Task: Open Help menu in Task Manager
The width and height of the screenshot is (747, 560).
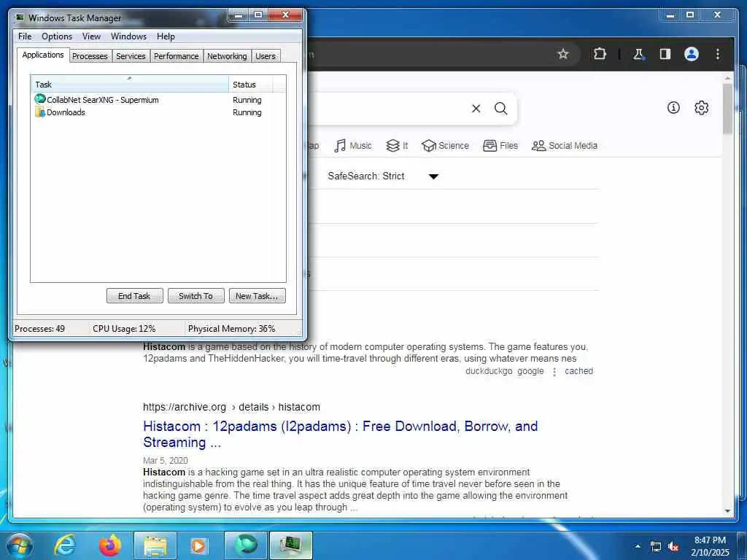Action: tap(166, 36)
